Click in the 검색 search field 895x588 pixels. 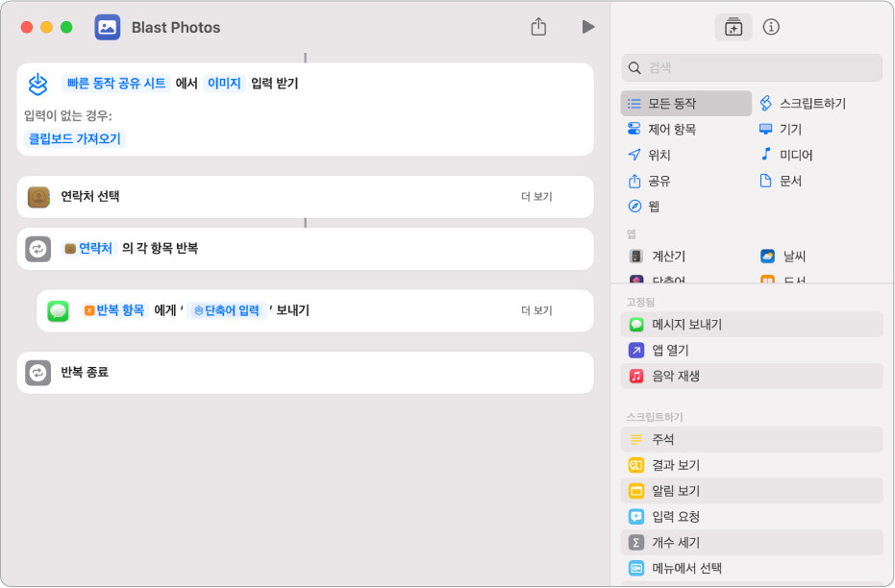coord(752,68)
